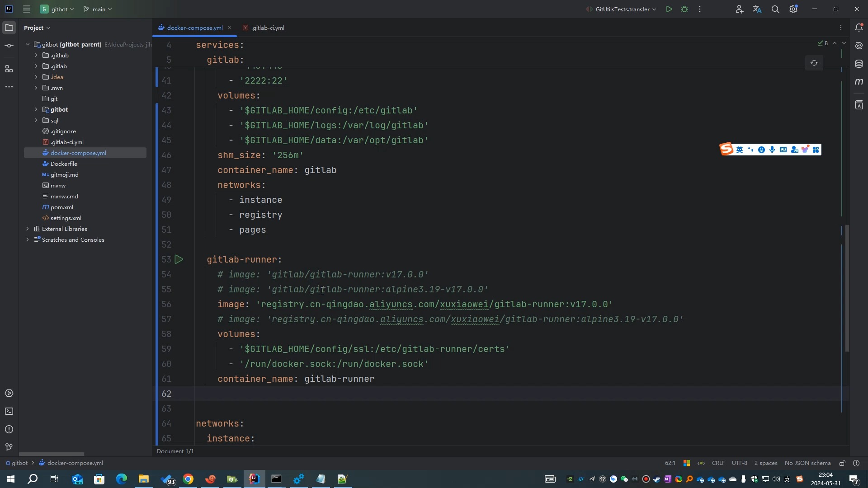Click editor vertical scrollbar thumb

click(x=847, y=288)
